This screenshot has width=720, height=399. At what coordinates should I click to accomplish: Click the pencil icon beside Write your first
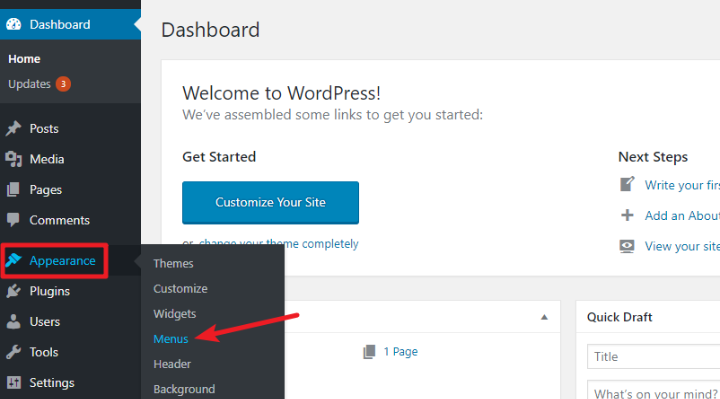627,184
